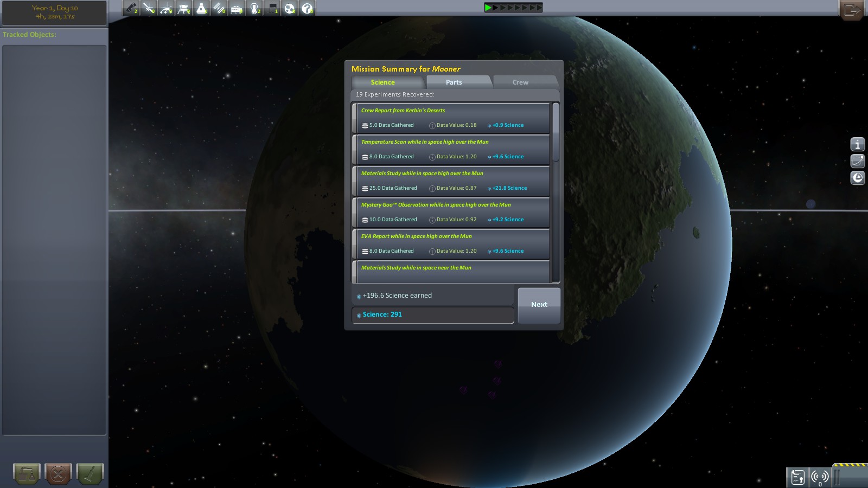
Task: Toggle the Space Objects asteroid filter
Action: pyautogui.click(x=290, y=8)
